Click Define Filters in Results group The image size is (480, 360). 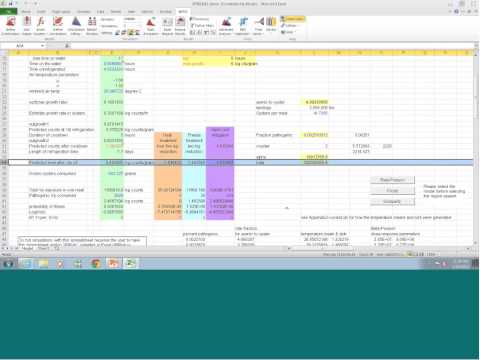202,25
